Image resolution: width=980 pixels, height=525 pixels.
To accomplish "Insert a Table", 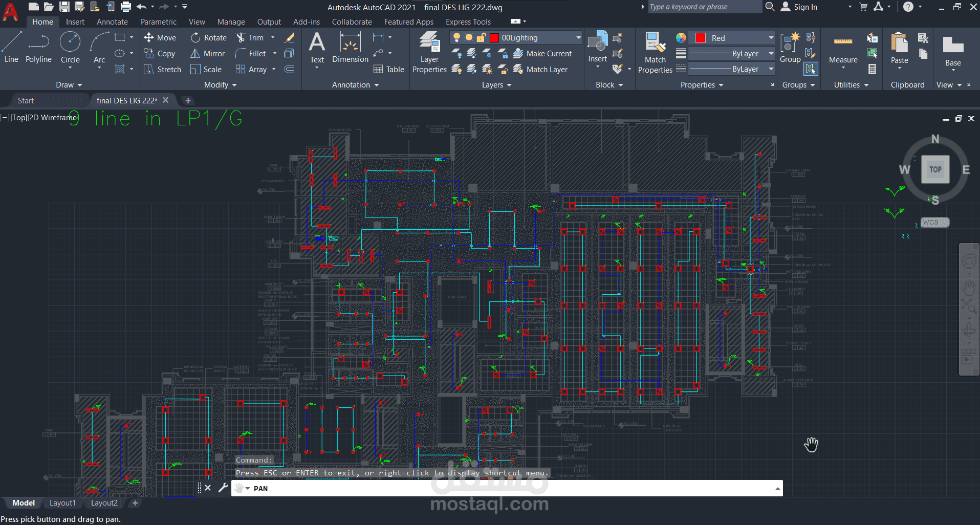I will pyautogui.click(x=388, y=69).
